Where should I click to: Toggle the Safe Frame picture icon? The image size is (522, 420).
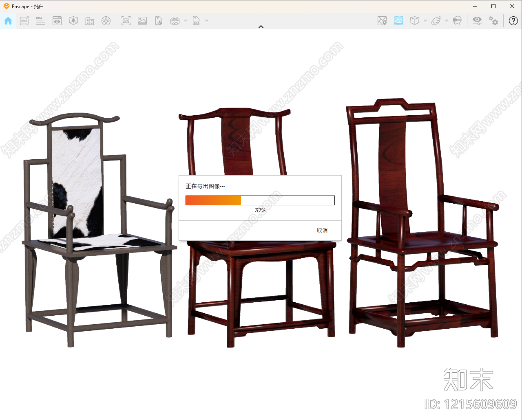click(x=398, y=21)
